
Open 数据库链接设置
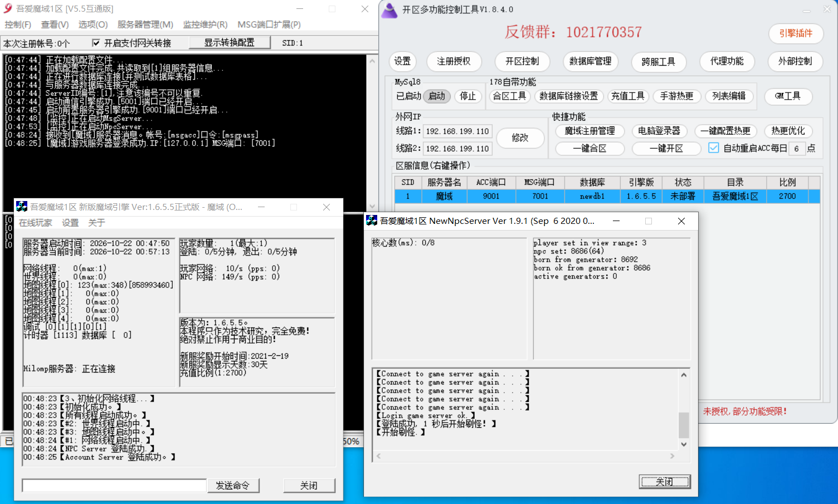568,96
